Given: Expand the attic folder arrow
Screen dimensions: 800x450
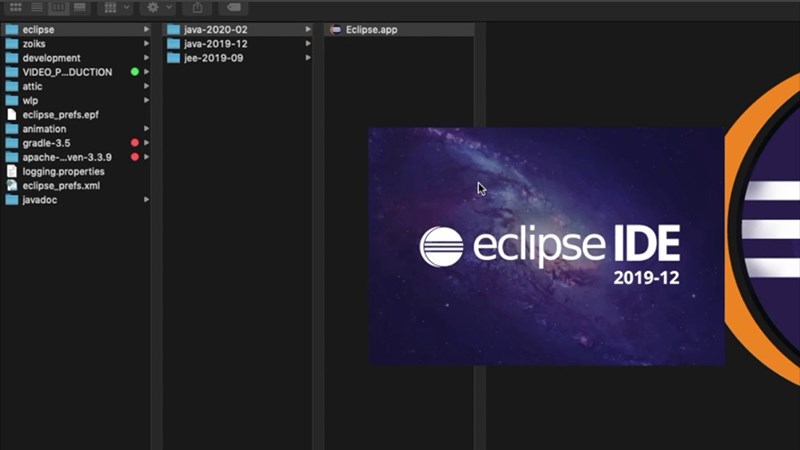Looking at the screenshot, I should [146, 86].
